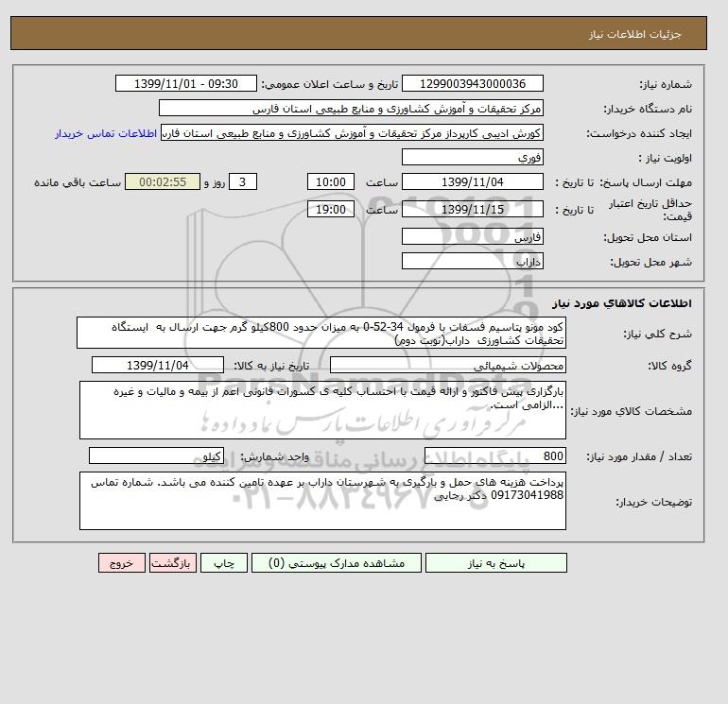This screenshot has height=704, width=728.
Task: Click the گروه کالا field محصولات شیمیائی
Action: [447, 365]
